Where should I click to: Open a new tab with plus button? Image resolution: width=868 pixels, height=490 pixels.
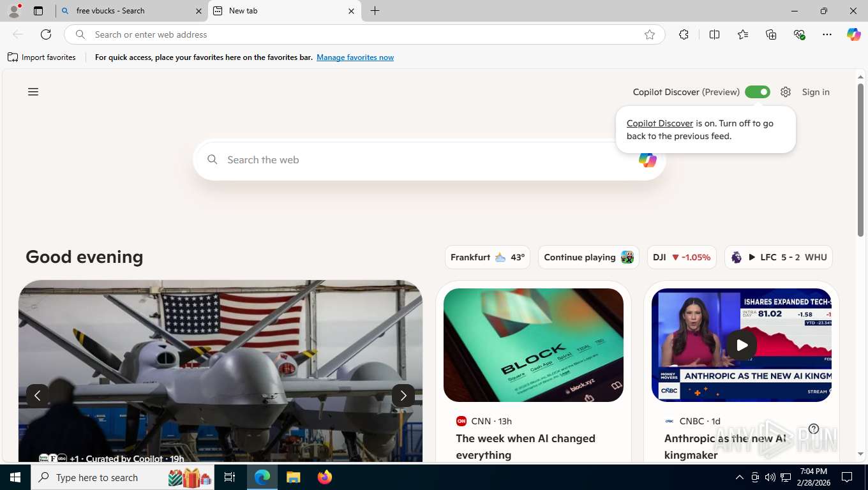point(375,11)
